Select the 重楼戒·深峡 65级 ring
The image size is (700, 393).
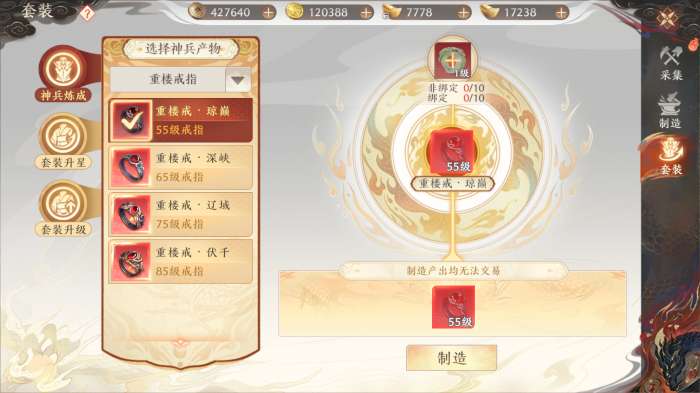(x=181, y=167)
